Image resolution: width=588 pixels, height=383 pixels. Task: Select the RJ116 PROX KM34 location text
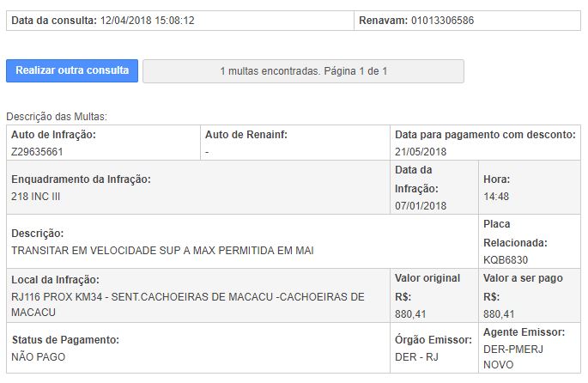[x=187, y=304]
